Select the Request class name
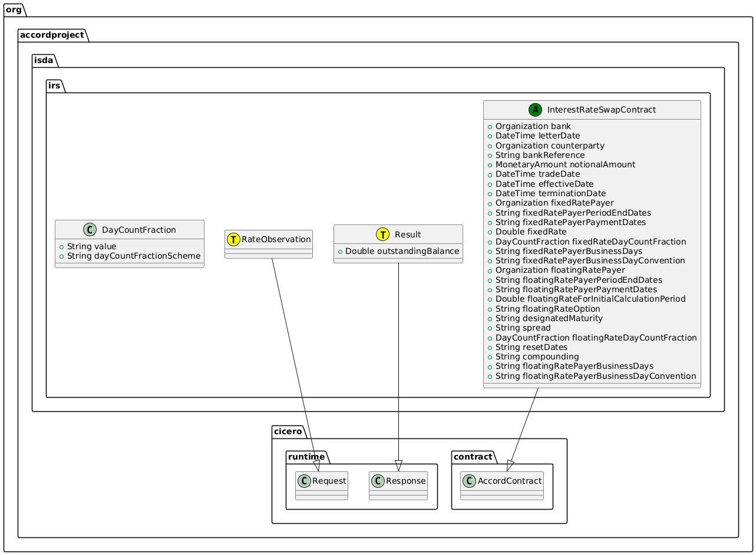Screen dimensions: 756x555 (x=329, y=481)
